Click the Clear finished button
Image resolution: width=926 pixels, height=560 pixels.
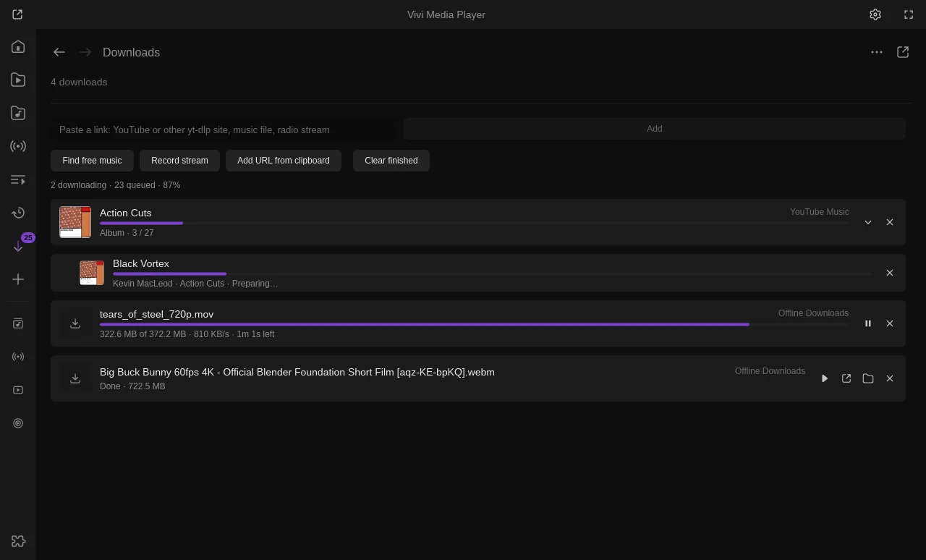pyautogui.click(x=391, y=161)
